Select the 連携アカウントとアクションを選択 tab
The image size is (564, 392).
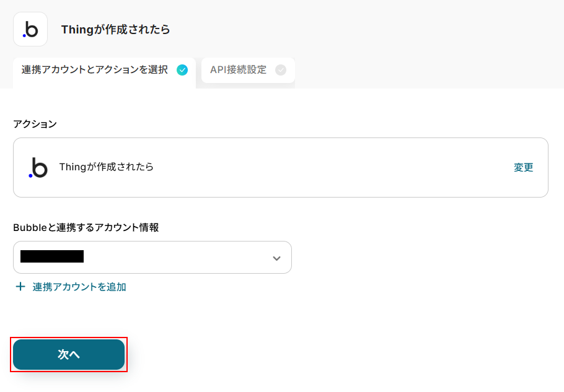[x=95, y=70]
